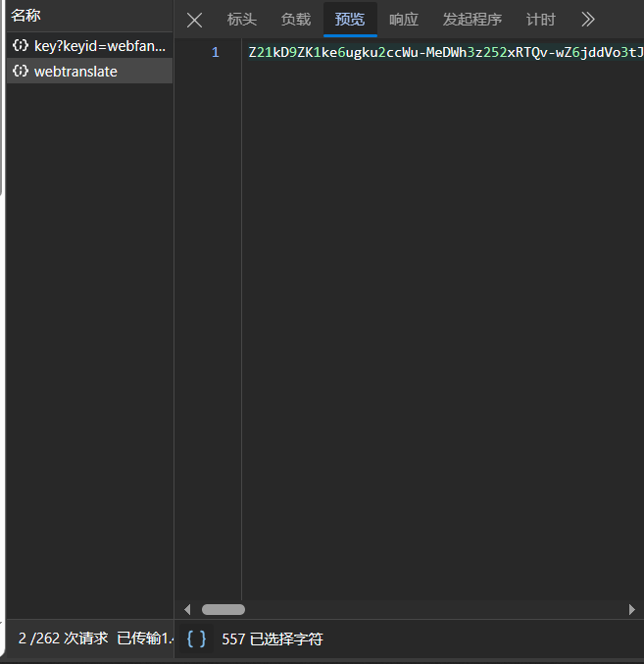Click the JSON icon beside webtranslate request

21,71
